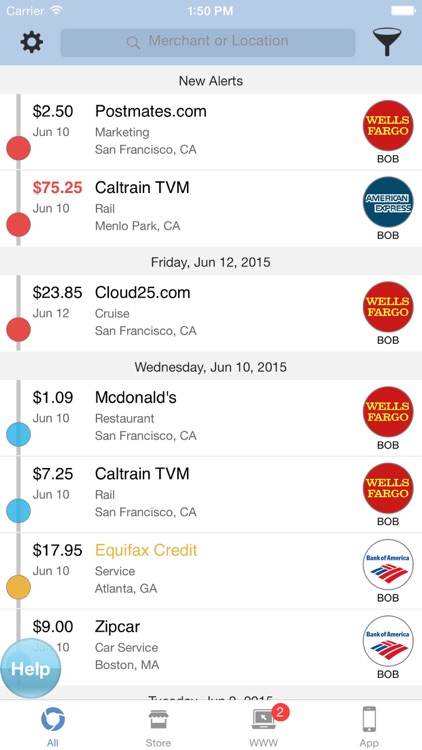
Task: Tap Wells Fargo logo on Postmates.com row
Action: 388,125
